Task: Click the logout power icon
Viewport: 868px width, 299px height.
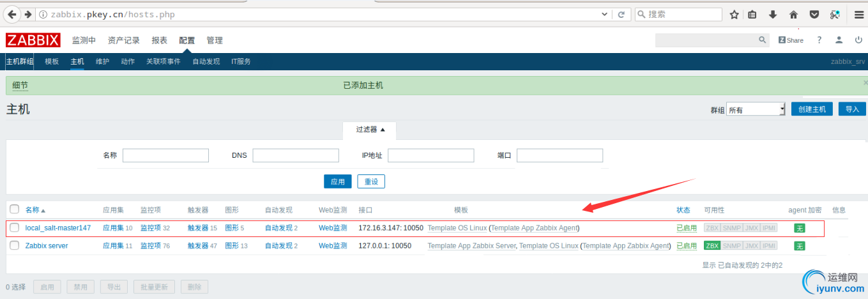Action: click(x=858, y=40)
